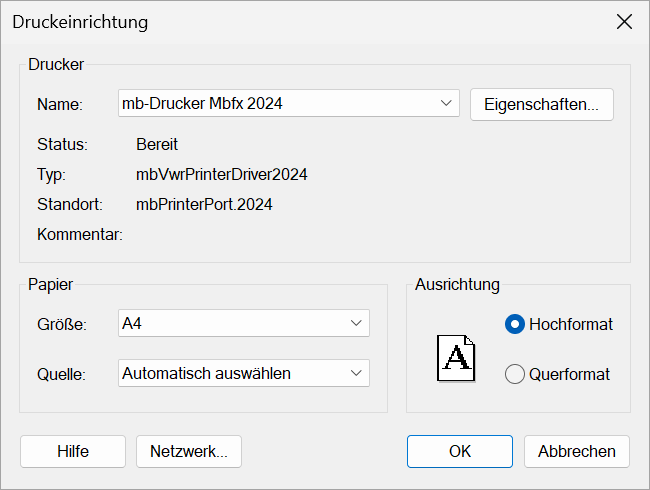Image resolution: width=650 pixels, height=490 pixels.
Task: Click the portrait page preview icon
Action: point(456,358)
